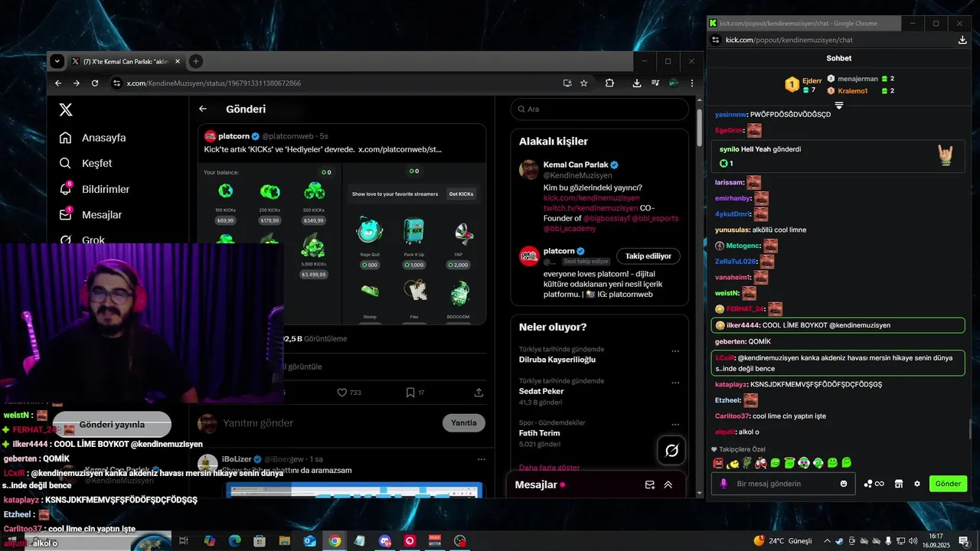Open Keşfet in X sidebar
The image size is (980, 551).
pyautogui.click(x=86, y=163)
